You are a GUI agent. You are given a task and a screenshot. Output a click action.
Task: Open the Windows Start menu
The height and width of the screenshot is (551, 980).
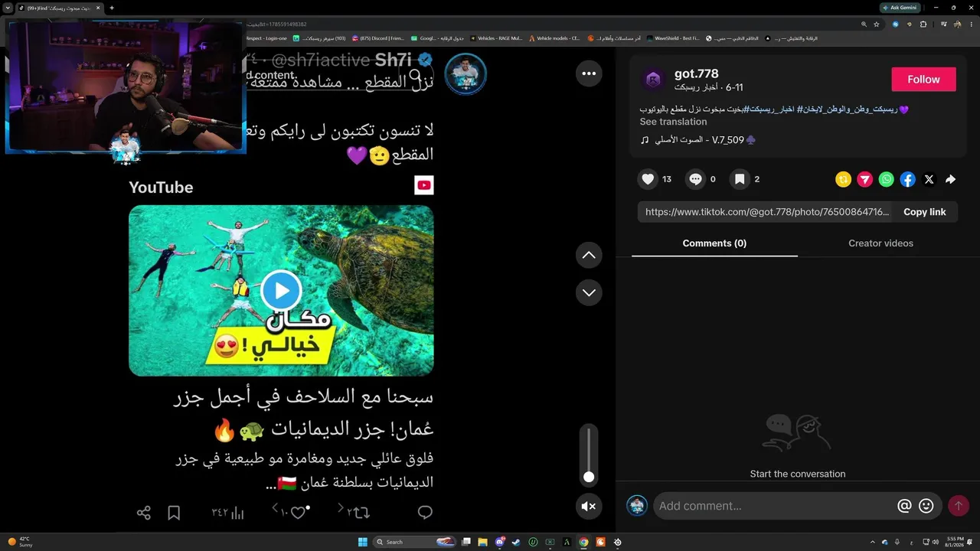pos(362,542)
